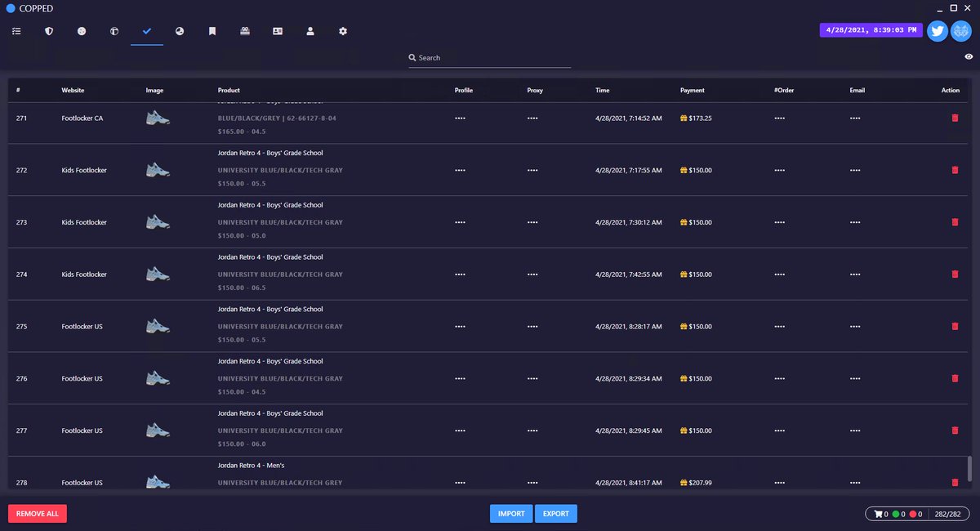Click the table's vertical scrollbar thumb
Image resolution: width=980 pixels, height=531 pixels.
click(x=969, y=469)
